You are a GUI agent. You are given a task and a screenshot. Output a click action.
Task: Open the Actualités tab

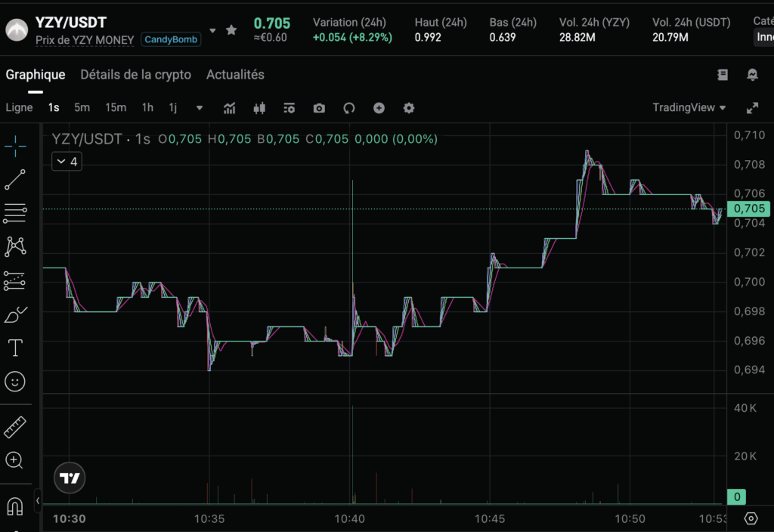tap(234, 74)
